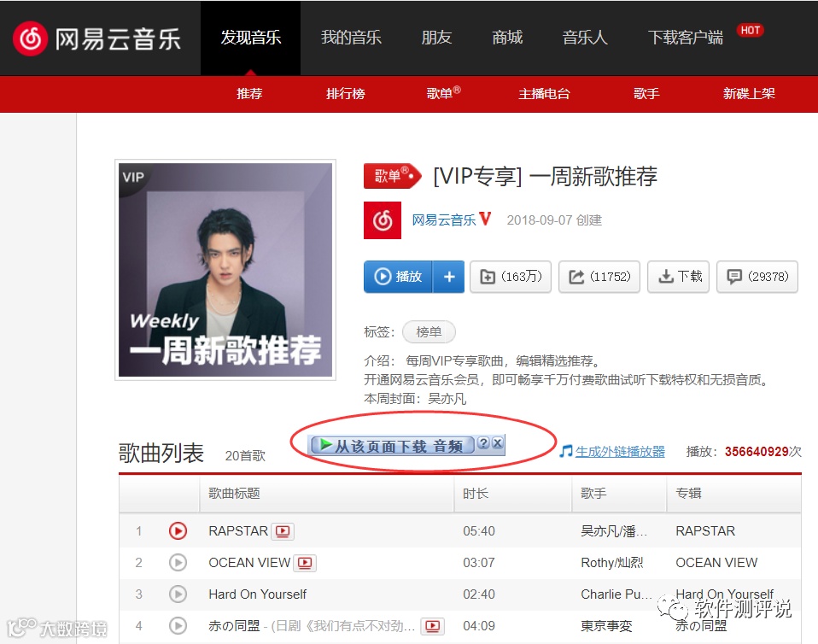
Task: Play the song RAPSTAR
Action: (178, 531)
